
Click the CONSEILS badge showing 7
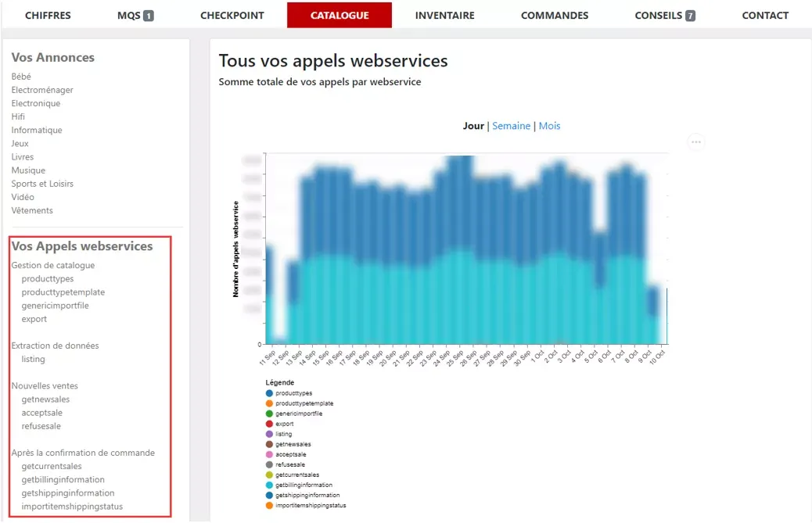690,16
